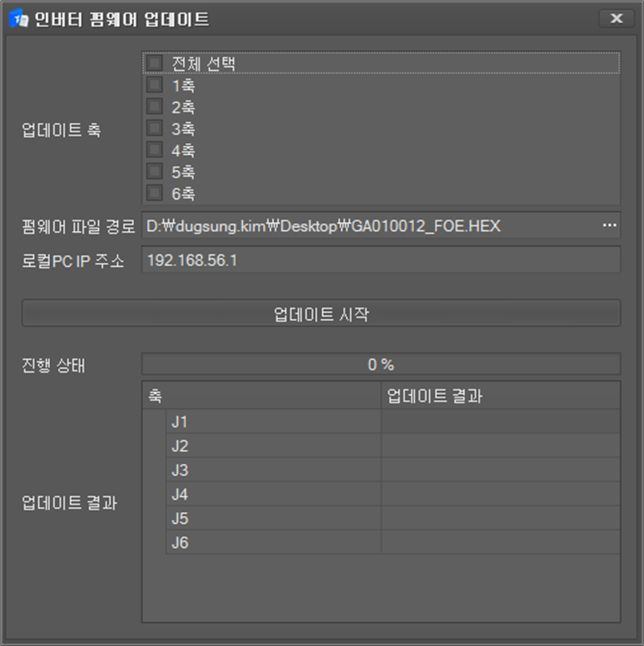Check the 전체 선택 checkbox

(x=155, y=63)
